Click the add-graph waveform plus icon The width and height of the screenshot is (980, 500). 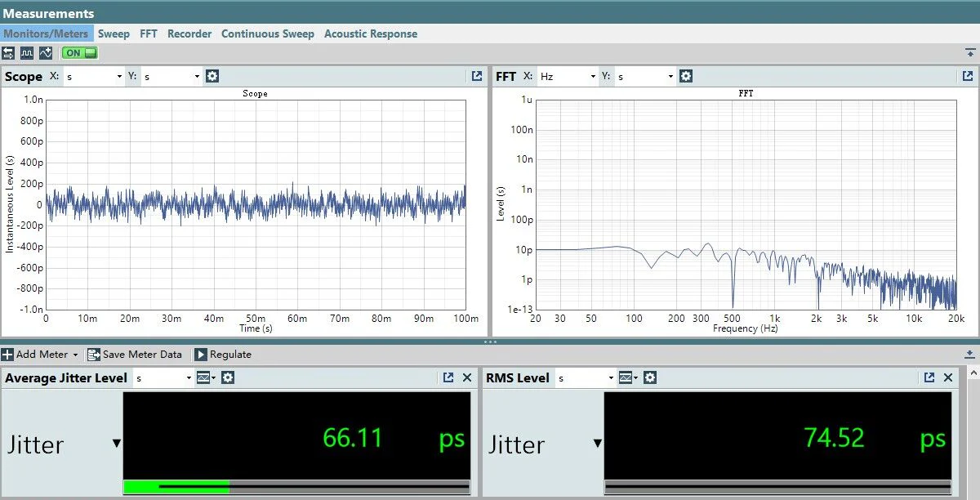click(x=46, y=53)
